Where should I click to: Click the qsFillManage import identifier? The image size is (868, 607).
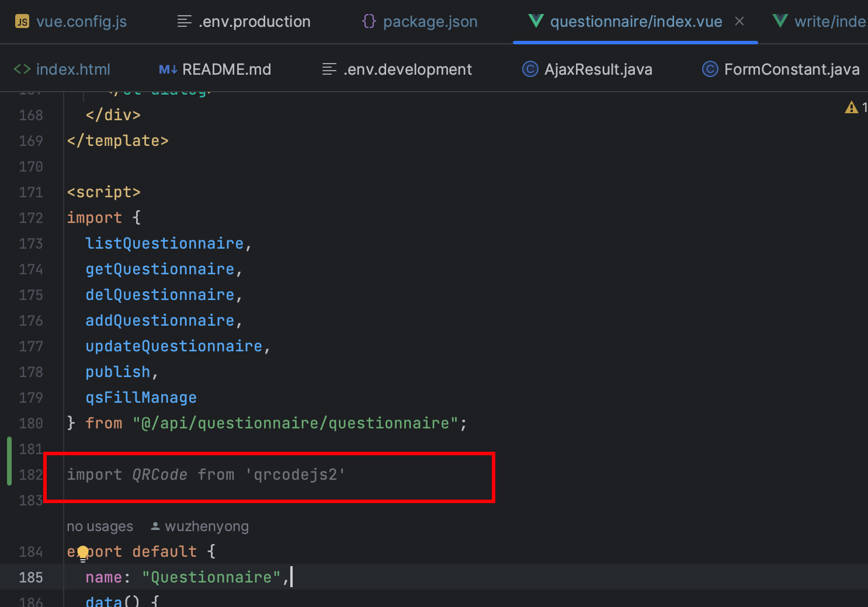click(x=141, y=397)
